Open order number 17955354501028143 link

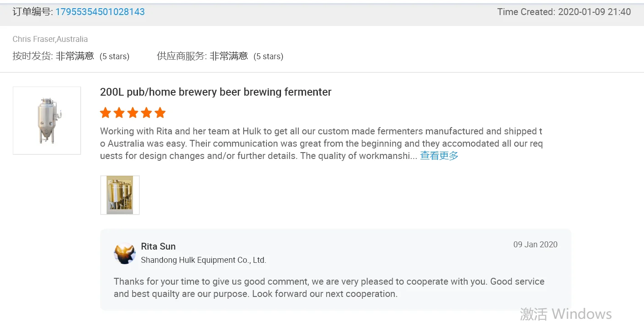point(100,12)
